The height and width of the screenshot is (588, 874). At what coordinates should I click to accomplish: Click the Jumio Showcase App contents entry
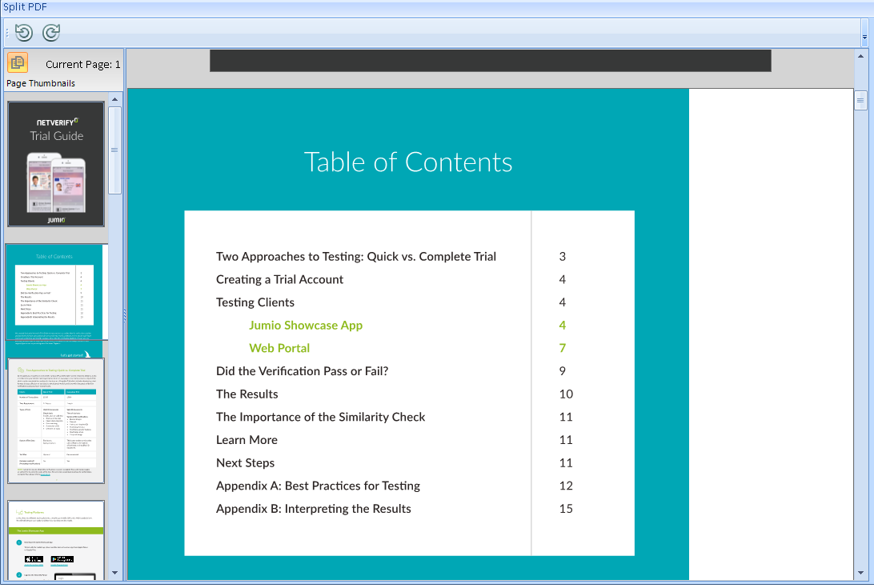(x=306, y=325)
